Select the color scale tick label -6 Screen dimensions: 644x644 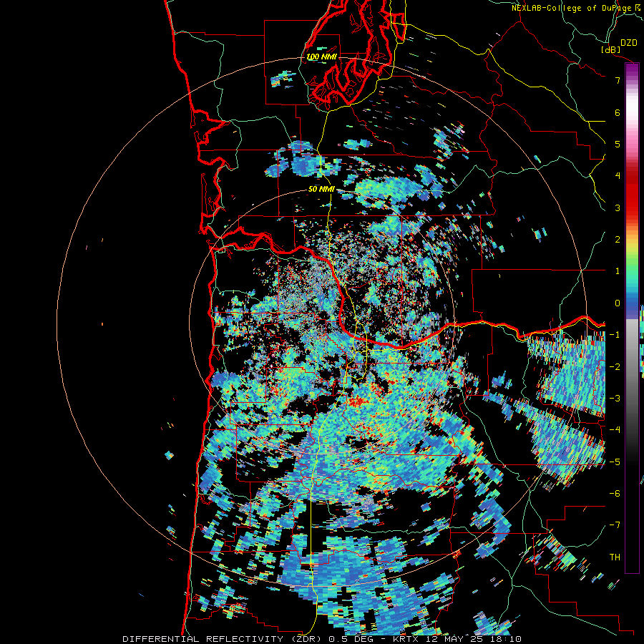click(x=615, y=493)
